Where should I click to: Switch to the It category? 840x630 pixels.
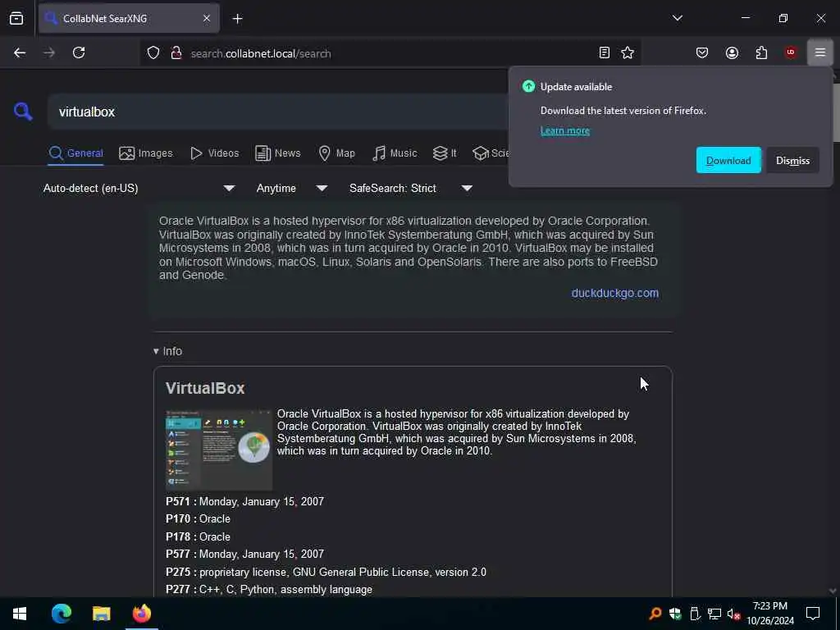point(444,153)
